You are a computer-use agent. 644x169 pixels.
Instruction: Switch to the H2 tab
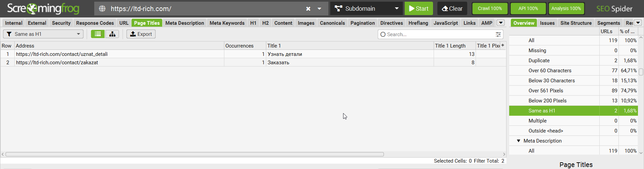click(265, 23)
